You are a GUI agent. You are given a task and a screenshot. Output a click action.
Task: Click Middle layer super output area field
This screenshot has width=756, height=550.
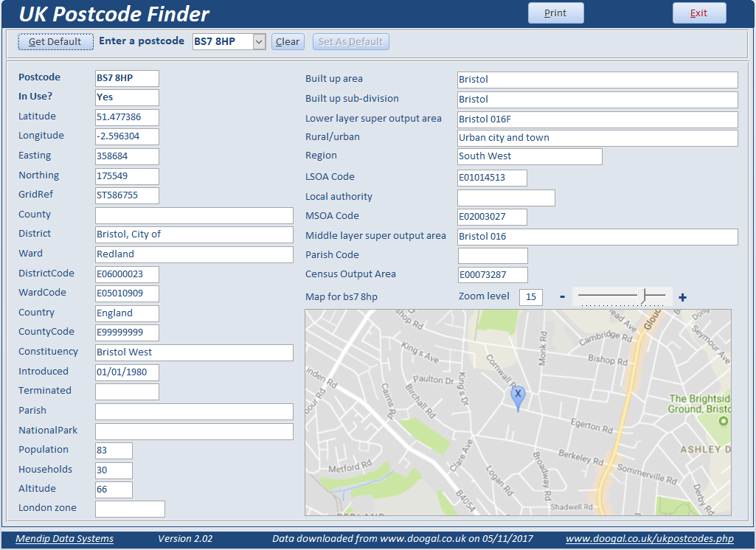click(597, 237)
